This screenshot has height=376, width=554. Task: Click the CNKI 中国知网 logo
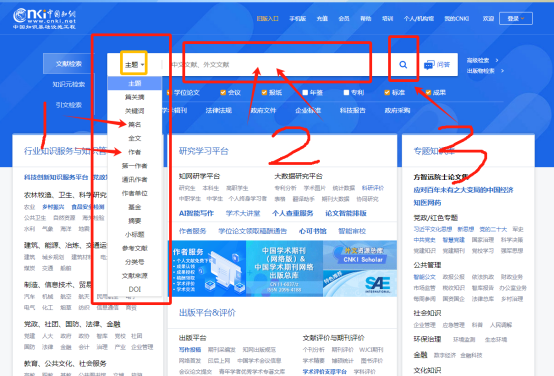pos(44,18)
